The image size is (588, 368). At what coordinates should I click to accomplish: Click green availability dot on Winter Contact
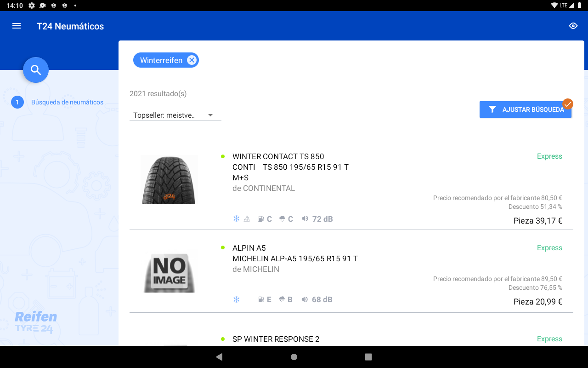tap(223, 156)
